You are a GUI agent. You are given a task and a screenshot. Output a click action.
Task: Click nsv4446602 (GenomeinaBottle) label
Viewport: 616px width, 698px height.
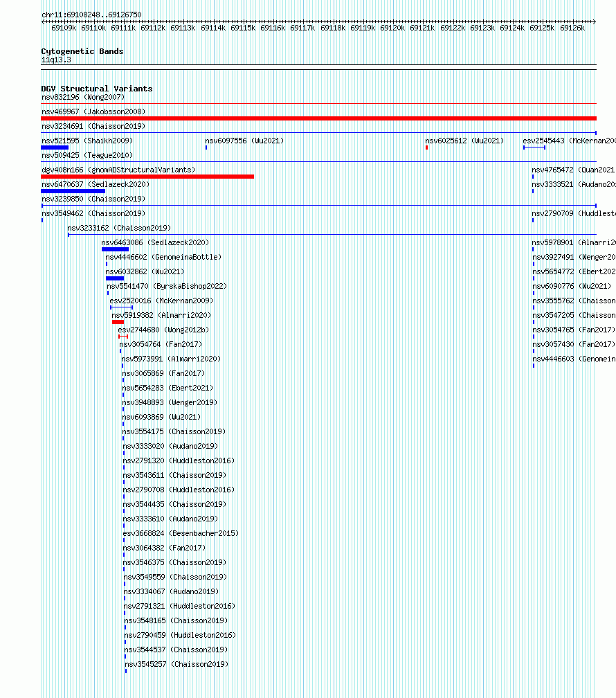click(163, 258)
